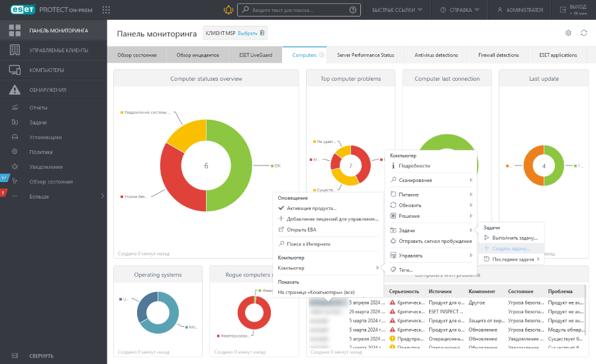The height and width of the screenshot is (364, 596).
Task: Click the notification bell icon in header
Action: click(x=228, y=10)
